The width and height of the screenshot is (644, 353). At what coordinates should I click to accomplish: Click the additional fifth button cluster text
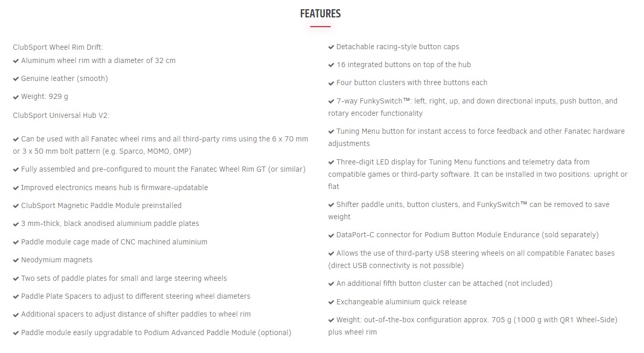point(445,283)
